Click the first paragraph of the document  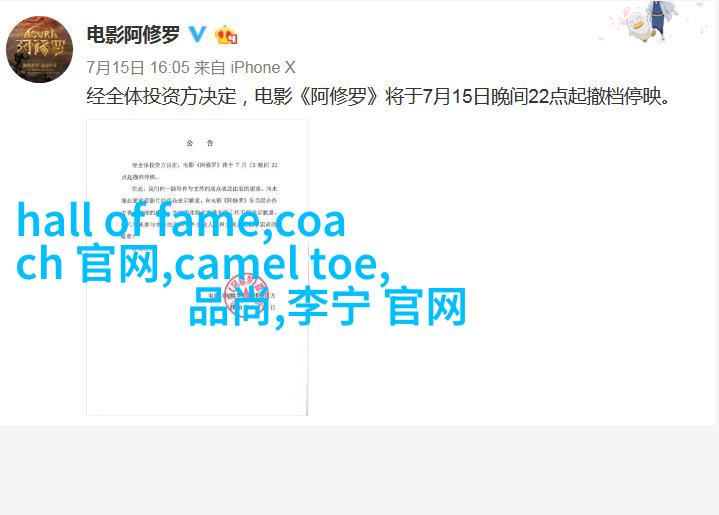click(x=199, y=170)
